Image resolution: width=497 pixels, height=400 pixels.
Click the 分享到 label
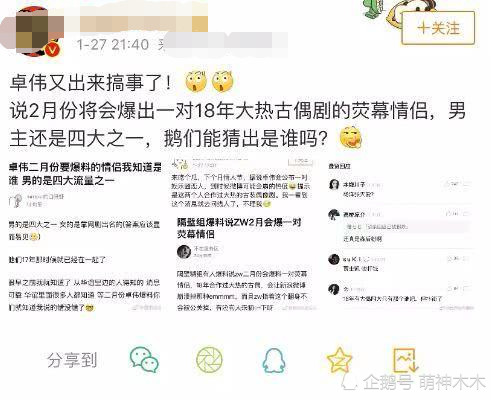tap(72, 360)
